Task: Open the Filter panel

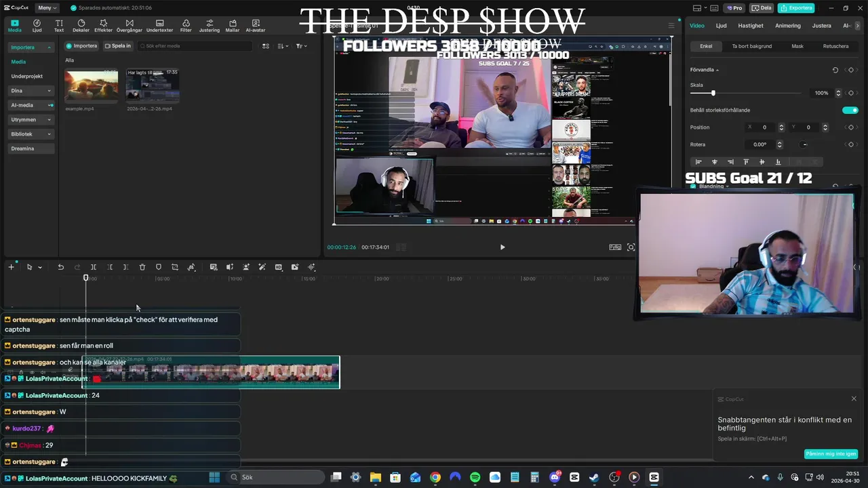Action: point(186,26)
